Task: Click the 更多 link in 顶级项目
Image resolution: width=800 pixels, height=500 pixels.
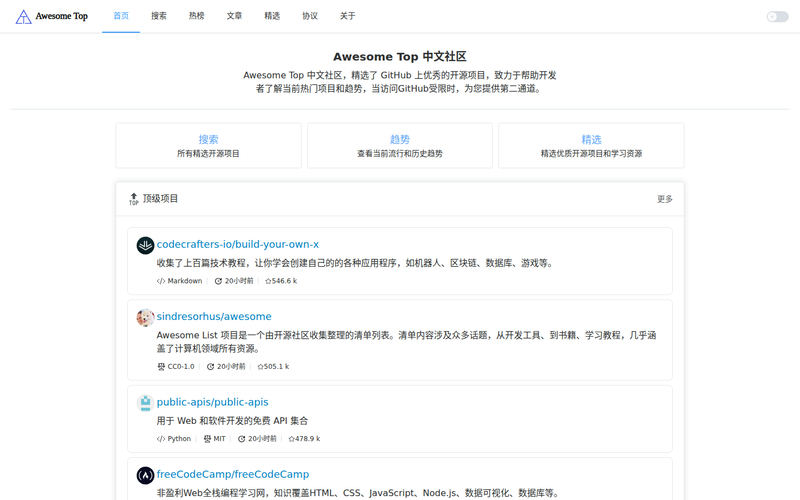Action: (664, 198)
